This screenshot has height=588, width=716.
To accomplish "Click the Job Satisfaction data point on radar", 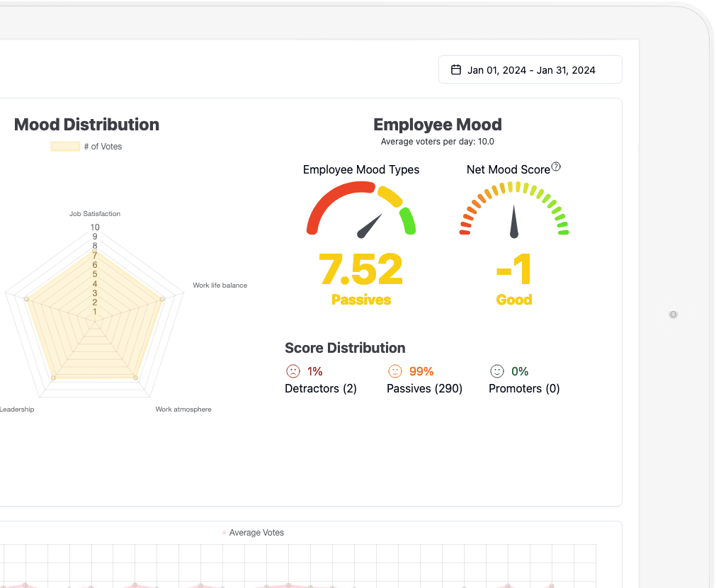I will 95,251.
